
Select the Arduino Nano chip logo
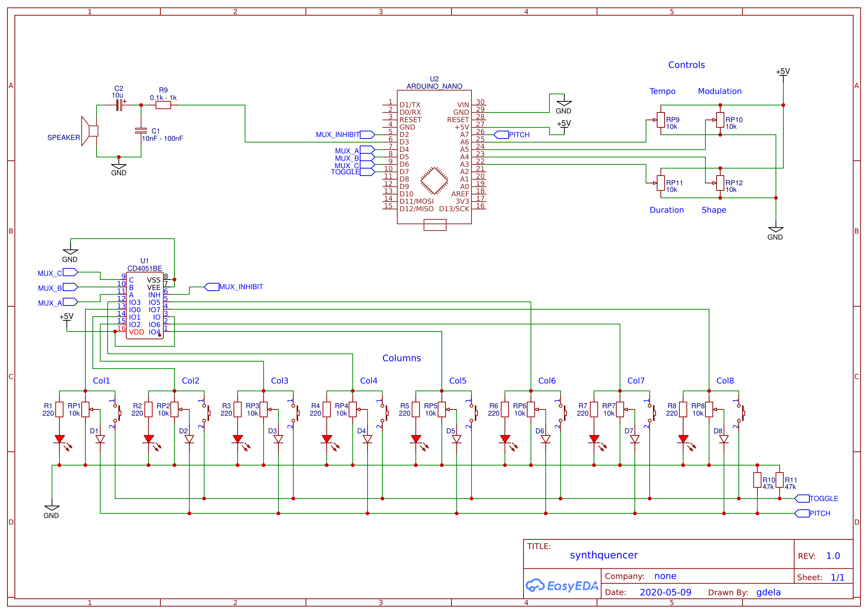434,181
